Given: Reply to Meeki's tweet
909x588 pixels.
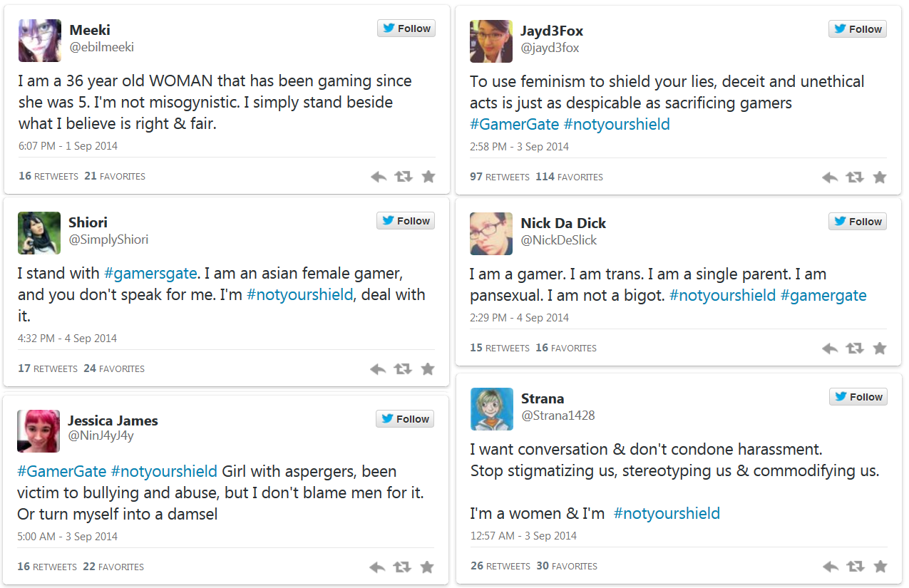Looking at the screenshot, I should [x=379, y=177].
